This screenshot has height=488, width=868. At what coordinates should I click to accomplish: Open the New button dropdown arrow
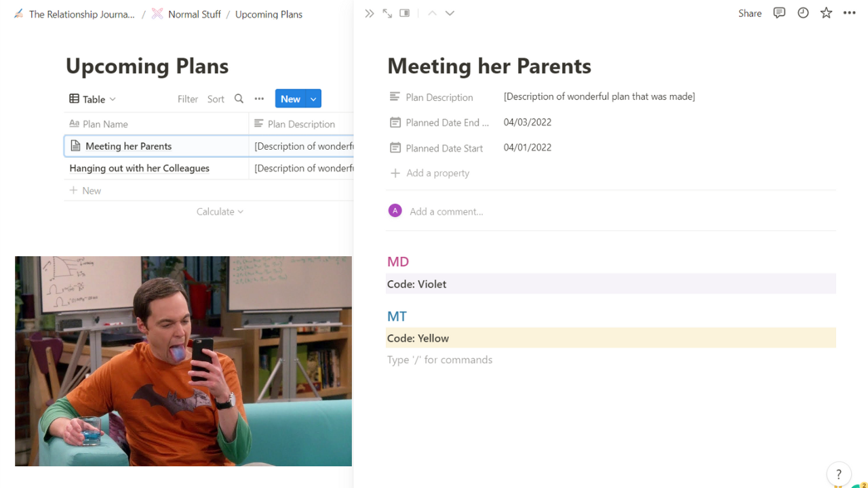coord(313,99)
